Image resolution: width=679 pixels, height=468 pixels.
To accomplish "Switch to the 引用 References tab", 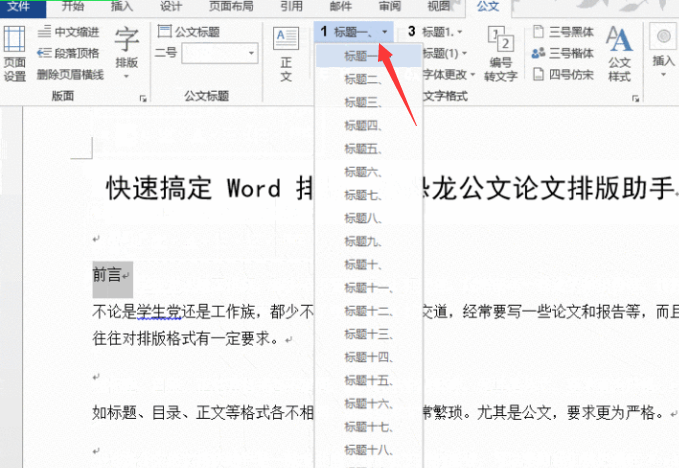I will pos(291,6).
